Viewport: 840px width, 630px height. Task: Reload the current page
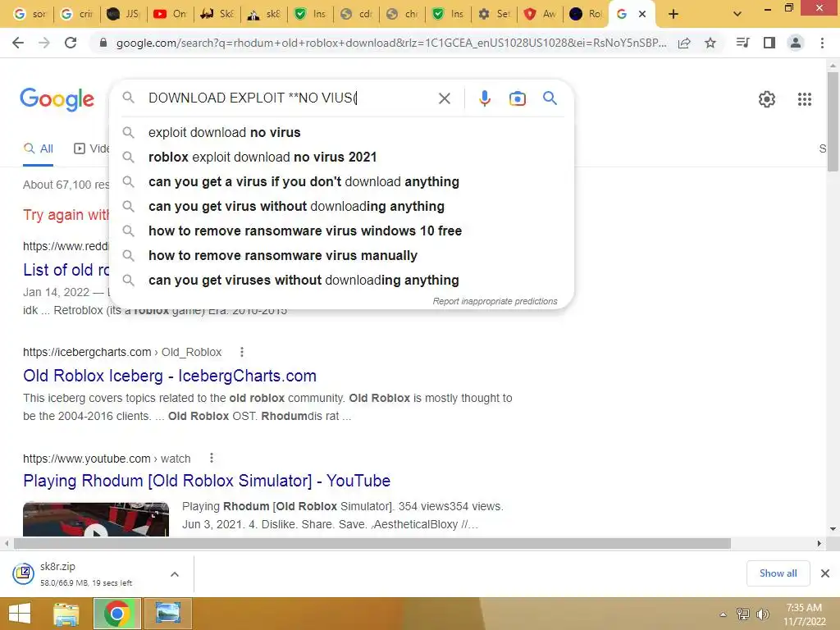tap(71, 43)
